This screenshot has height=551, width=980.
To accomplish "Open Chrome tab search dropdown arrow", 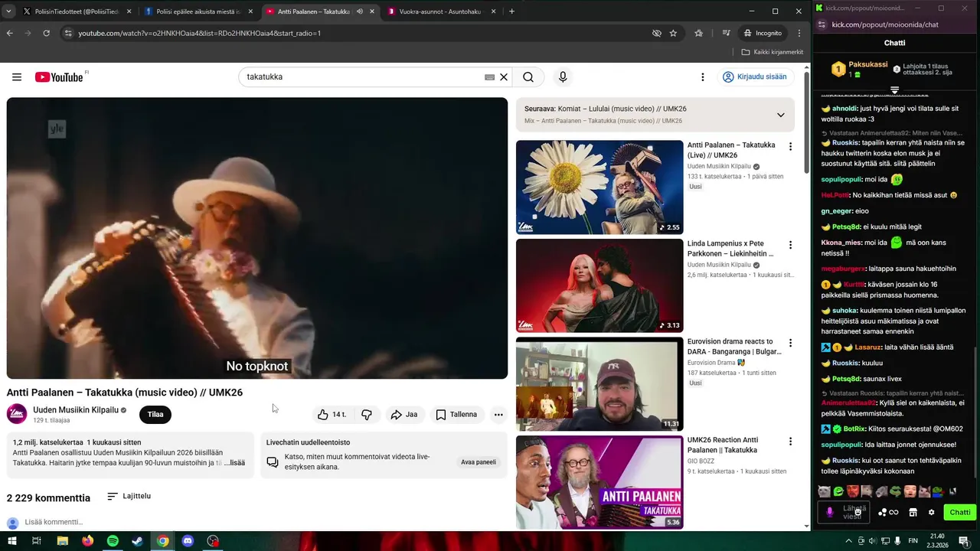I will pyautogui.click(x=8, y=11).
